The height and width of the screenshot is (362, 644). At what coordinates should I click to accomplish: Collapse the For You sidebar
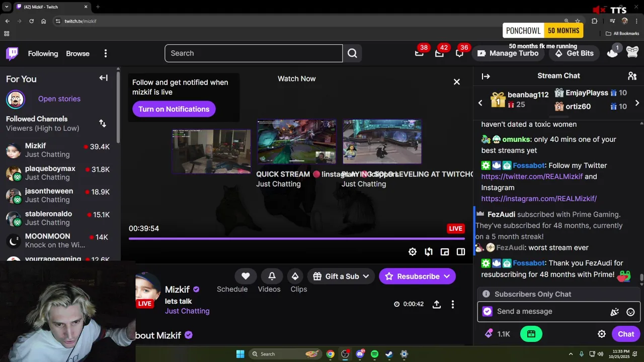tap(103, 78)
